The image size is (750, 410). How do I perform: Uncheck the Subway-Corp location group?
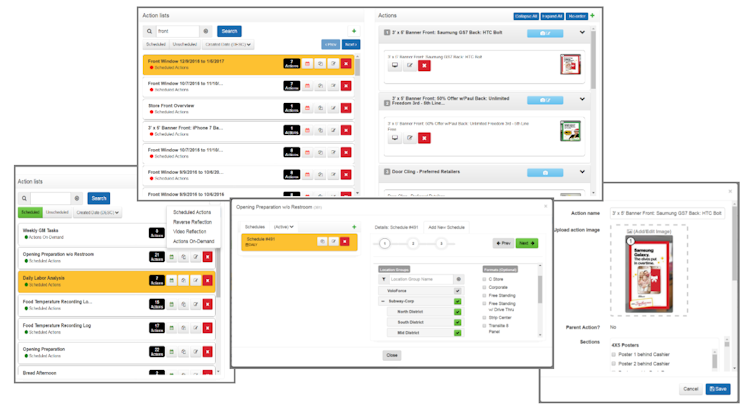click(458, 301)
